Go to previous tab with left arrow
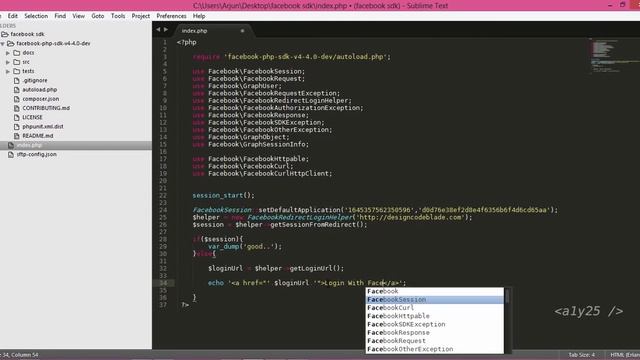Image resolution: width=640 pixels, height=360 pixels. (x=158, y=29)
